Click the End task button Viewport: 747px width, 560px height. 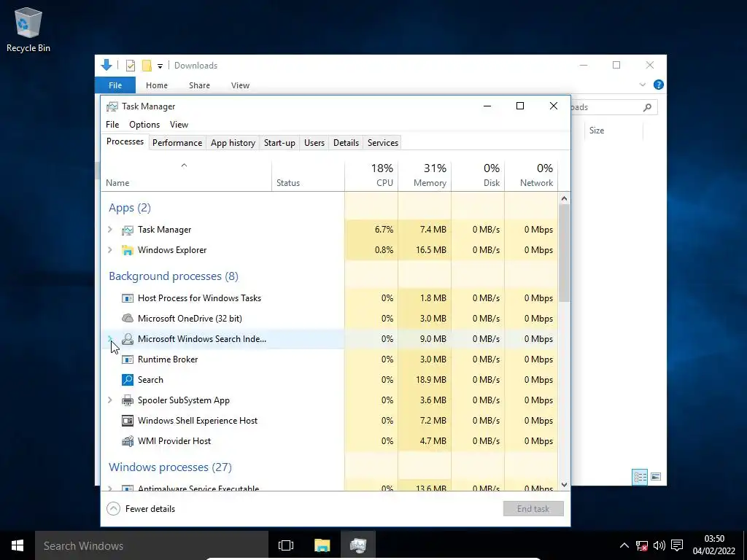pos(533,509)
